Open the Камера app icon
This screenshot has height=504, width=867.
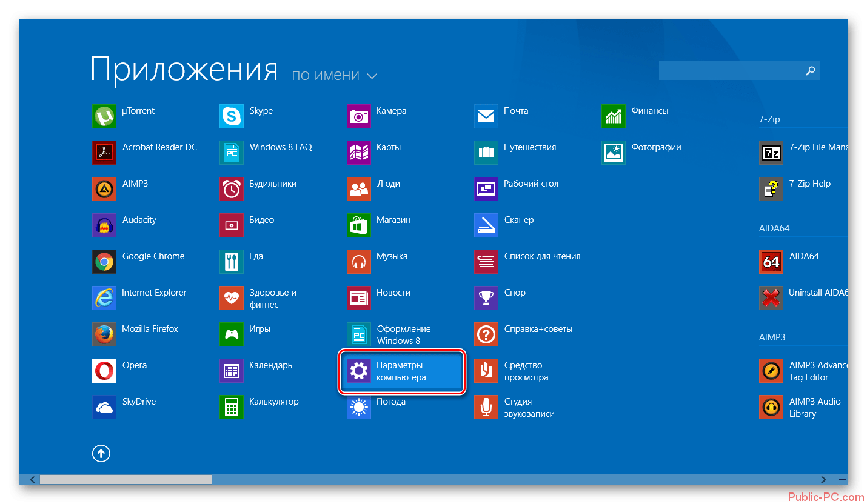tap(358, 116)
